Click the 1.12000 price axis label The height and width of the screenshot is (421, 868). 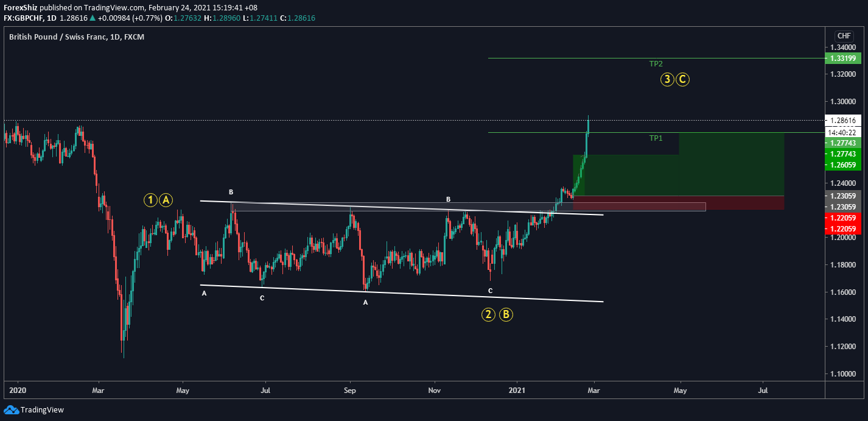[x=842, y=347]
